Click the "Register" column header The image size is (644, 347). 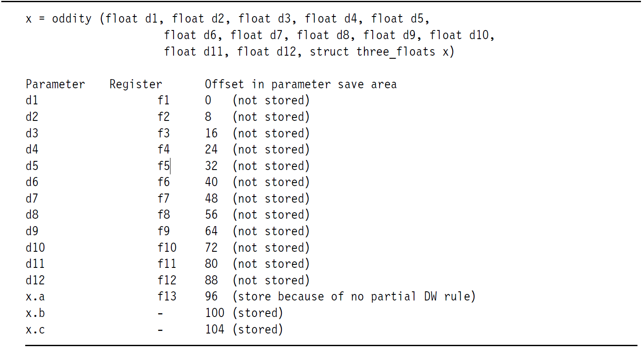136,84
